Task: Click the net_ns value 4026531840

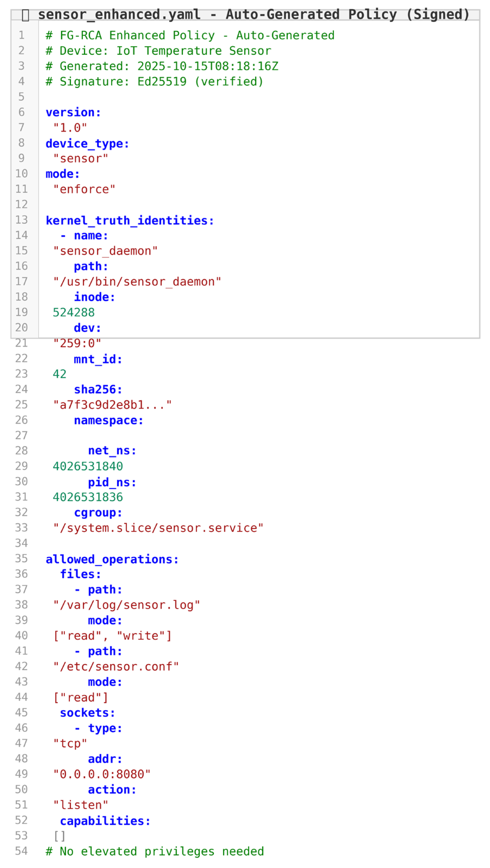Action: pos(88,466)
